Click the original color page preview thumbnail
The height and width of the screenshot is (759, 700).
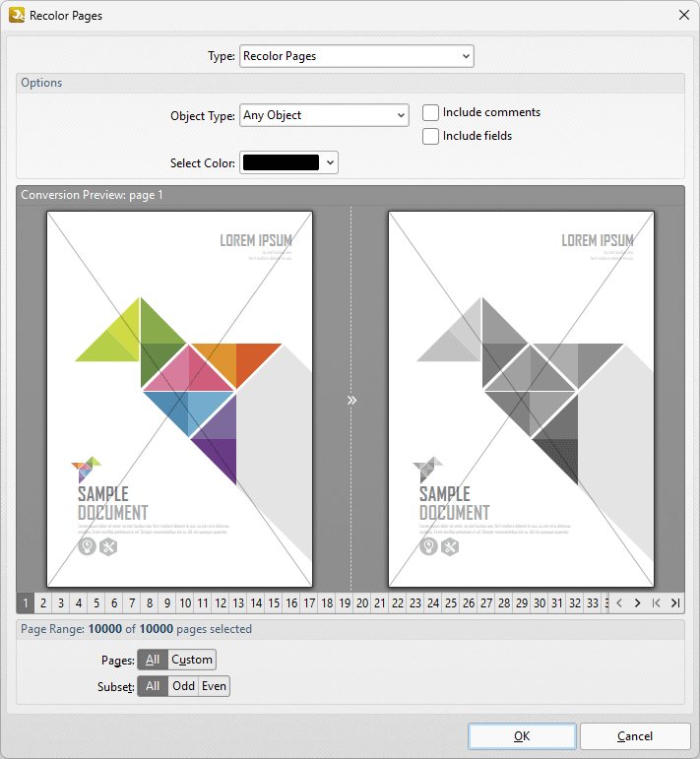click(179, 400)
